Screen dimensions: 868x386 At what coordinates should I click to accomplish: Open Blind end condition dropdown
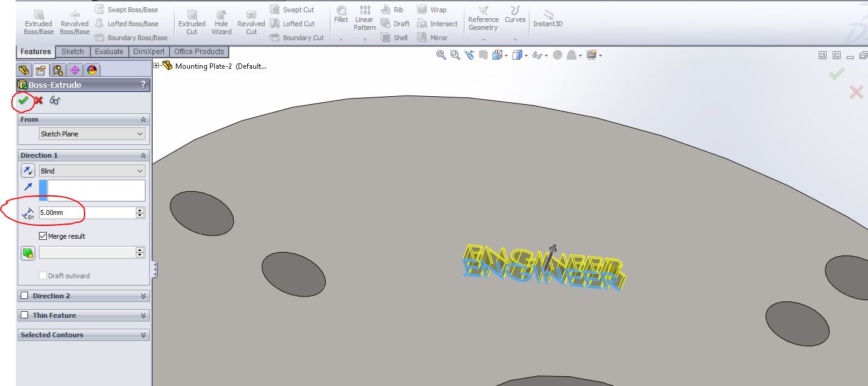[x=91, y=171]
